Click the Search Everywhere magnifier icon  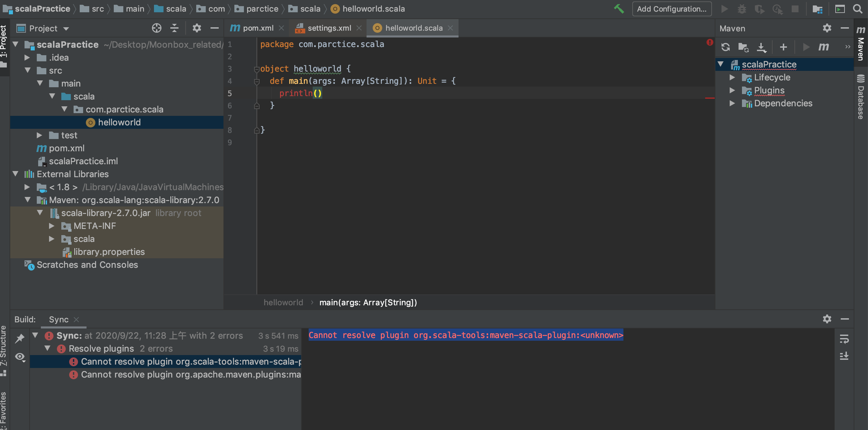pos(857,9)
